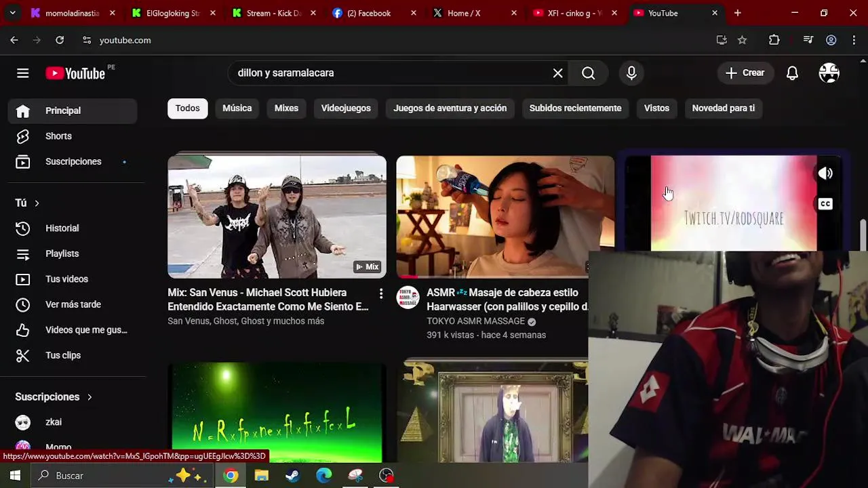
Task: Open Chrome profile icon
Action: [831, 40]
